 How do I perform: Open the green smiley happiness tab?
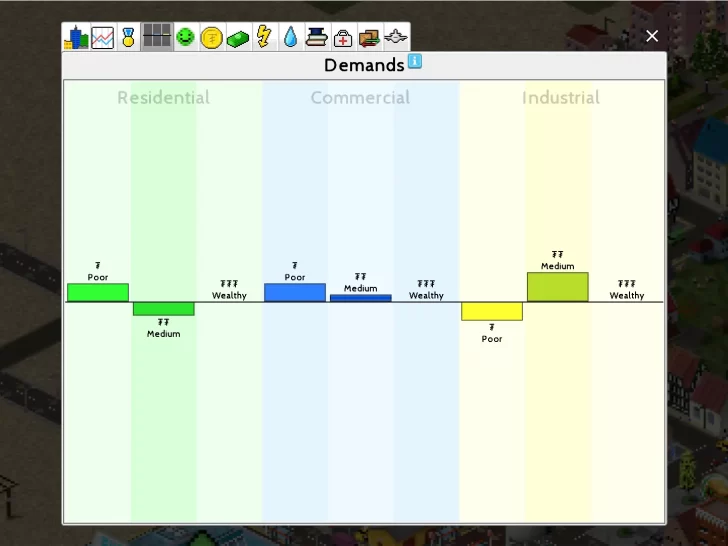(x=185, y=38)
